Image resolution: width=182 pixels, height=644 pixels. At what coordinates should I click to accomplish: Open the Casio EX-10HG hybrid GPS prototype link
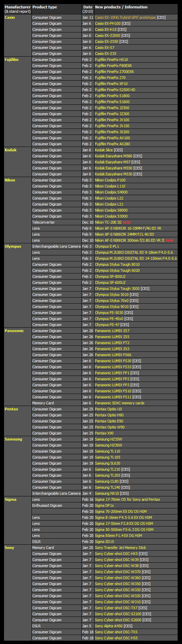[125, 17]
